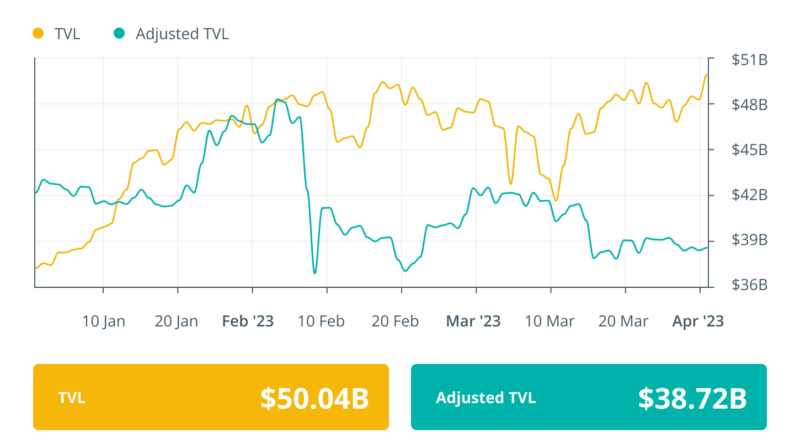Click the 20 Feb axis label
Screen dimensions: 800x445
click(397, 321)
